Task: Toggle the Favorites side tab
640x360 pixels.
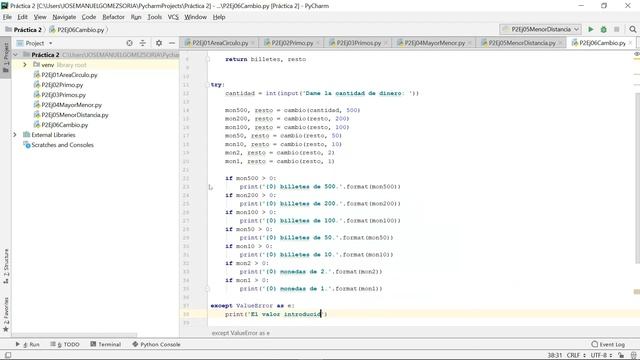Action: [6, 315]
